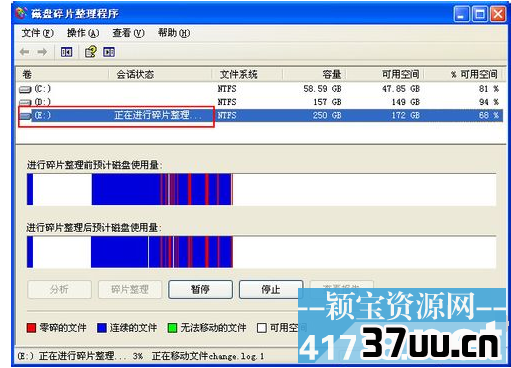Click the back arrow toolbar icon
This screenshot has width=511, height=368.
click(24, 52)
